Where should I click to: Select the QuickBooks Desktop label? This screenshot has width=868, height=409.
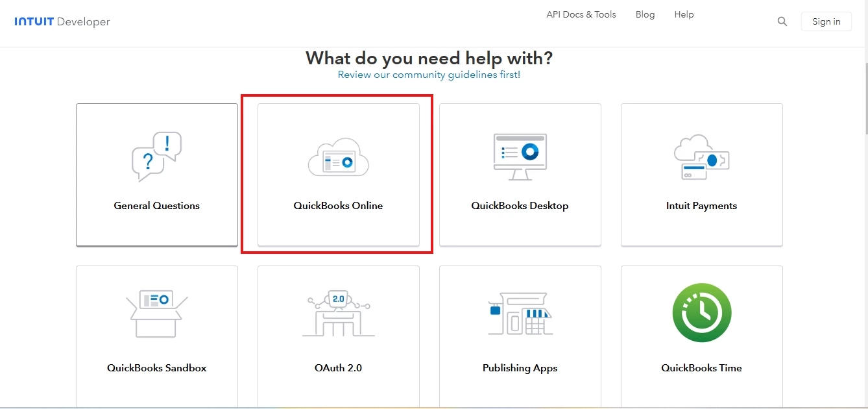[x=520, y=206]
